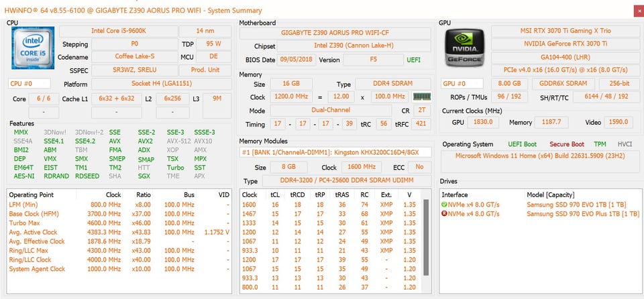644x299 pixels.
Task: Click the NVIDIA GeForce RTX 3070 Ti field
Action: click(565, 44)
